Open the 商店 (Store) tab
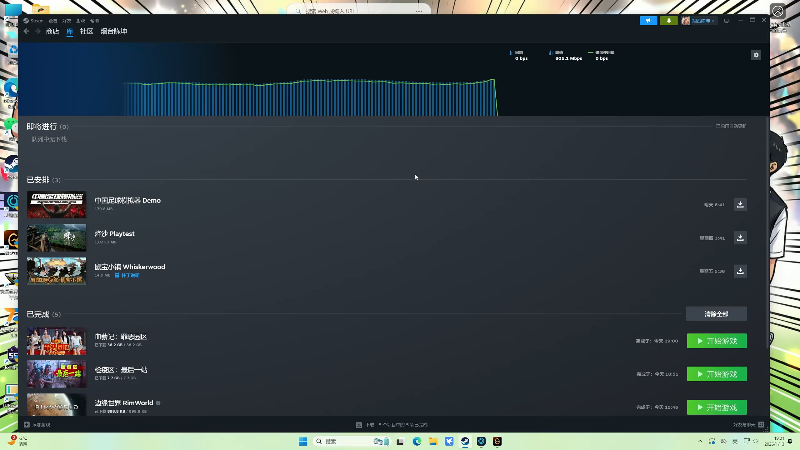This screenshot has width=800, height=450. tap(53, 31)
